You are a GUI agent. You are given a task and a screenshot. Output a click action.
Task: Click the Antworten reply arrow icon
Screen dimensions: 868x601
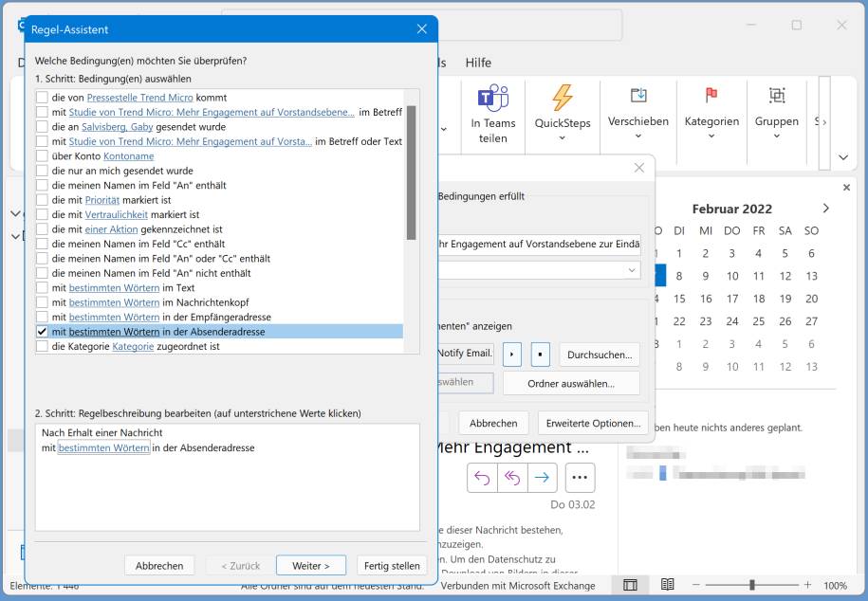tap(482, 478)
